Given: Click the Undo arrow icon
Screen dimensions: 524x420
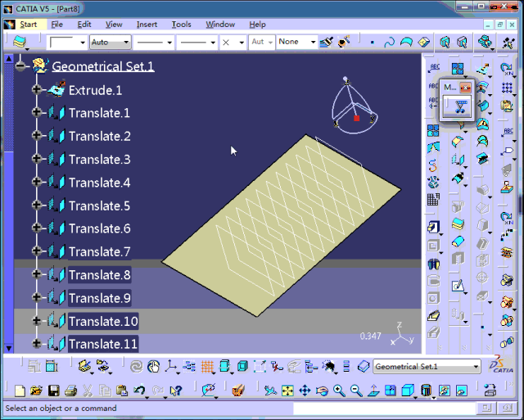Looking at the screenshot, I should click(x=140, y=391).
